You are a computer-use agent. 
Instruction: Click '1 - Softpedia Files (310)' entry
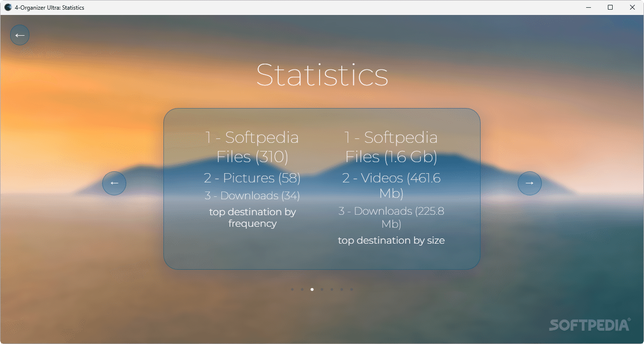252,147
